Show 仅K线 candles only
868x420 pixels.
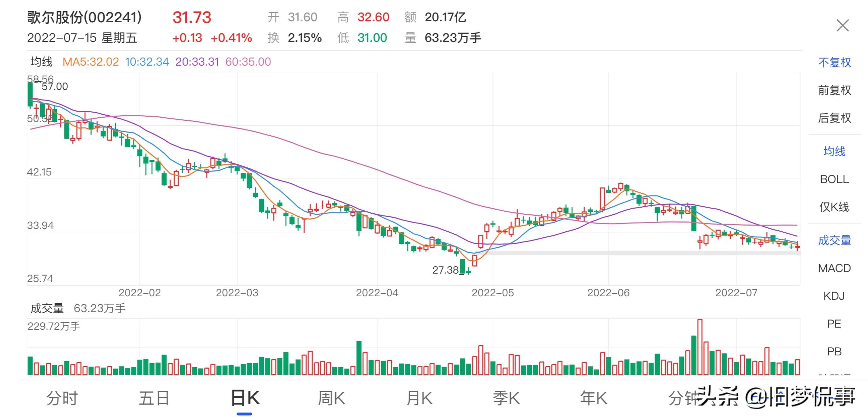pos(834,207)
